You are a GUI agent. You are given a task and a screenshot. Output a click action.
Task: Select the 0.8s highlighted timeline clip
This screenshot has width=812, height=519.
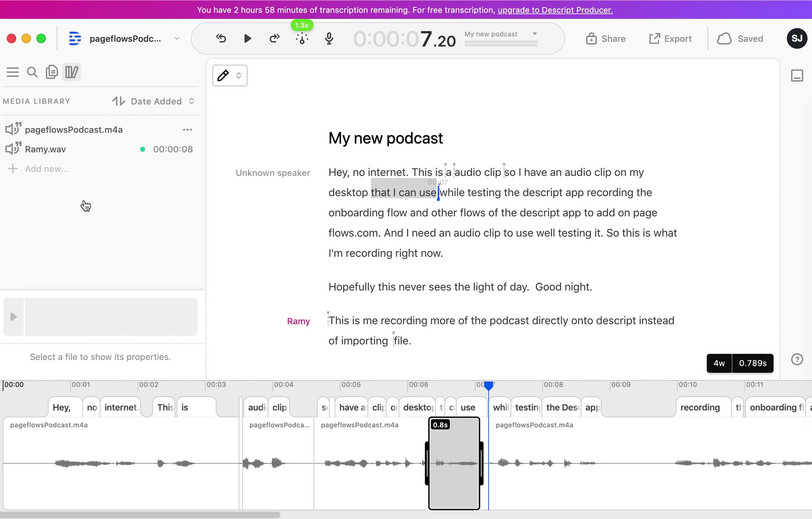click(x=454, y=463)
